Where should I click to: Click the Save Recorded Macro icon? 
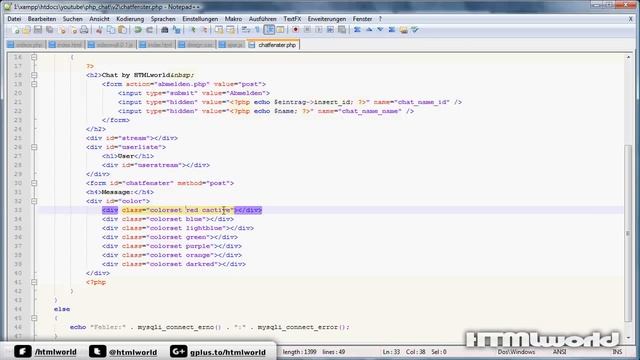[342, 30]
